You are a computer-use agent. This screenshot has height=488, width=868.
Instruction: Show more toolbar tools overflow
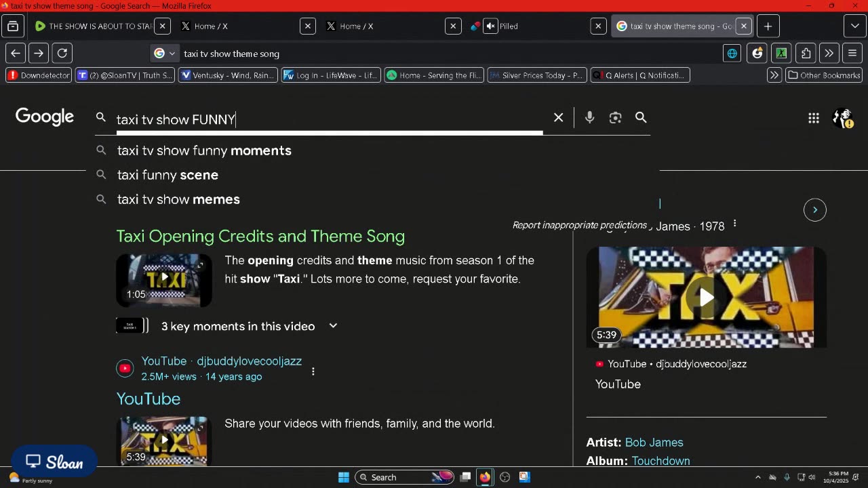[829, 53]
